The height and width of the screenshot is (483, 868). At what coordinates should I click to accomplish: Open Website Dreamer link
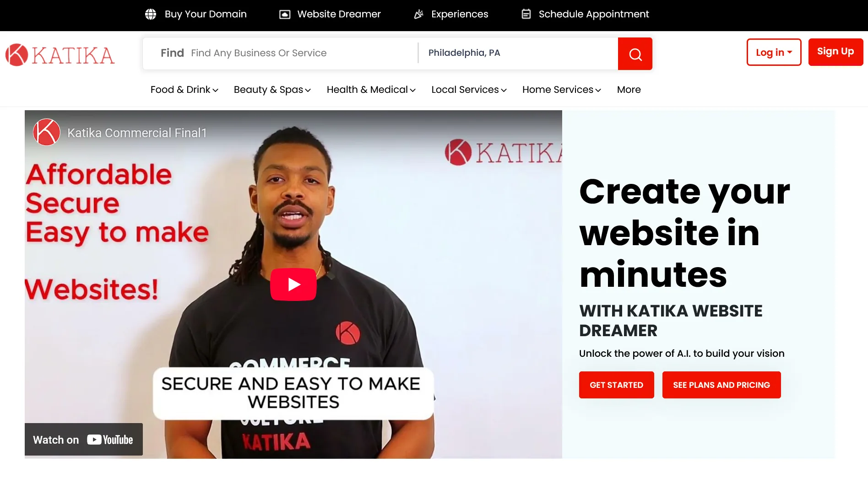point(339,14)
